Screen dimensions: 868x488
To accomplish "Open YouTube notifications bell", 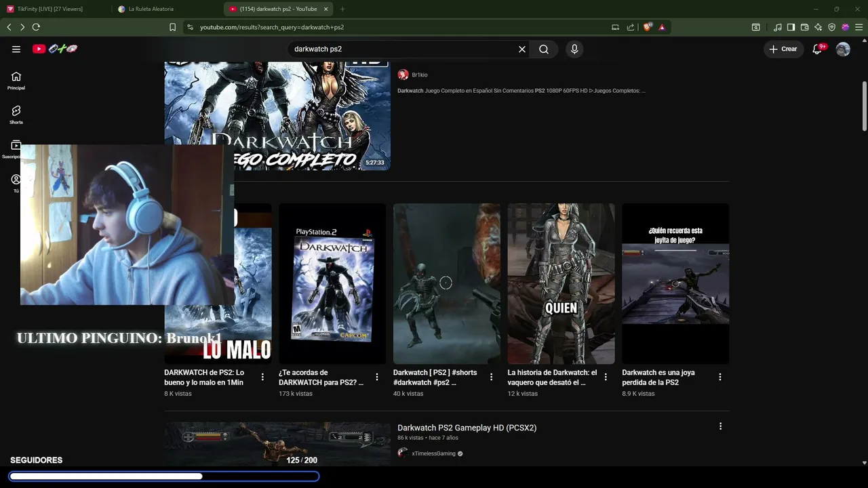I will tap(817, 49).
